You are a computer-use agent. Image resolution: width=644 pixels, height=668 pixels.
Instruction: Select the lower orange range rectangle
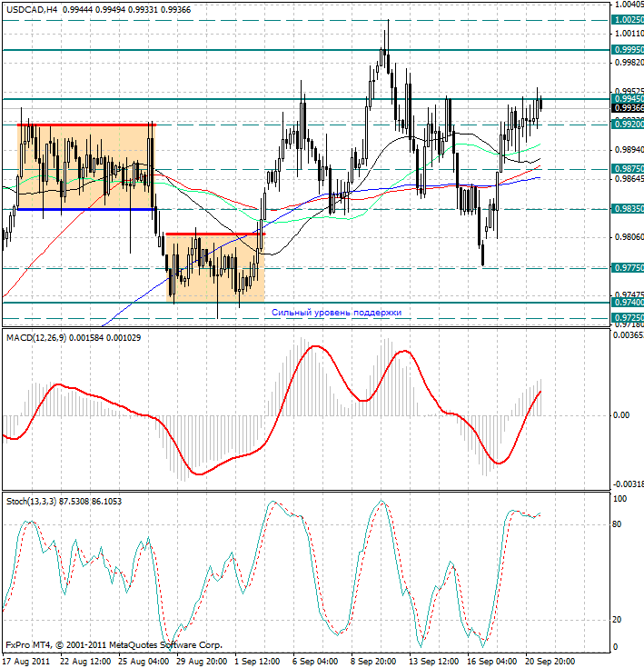[215, 268]
